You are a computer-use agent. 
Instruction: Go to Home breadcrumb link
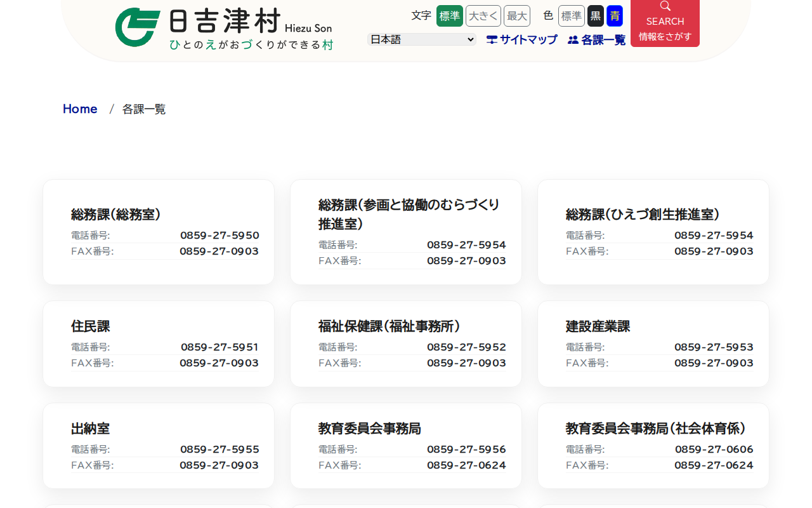point(80,109)
